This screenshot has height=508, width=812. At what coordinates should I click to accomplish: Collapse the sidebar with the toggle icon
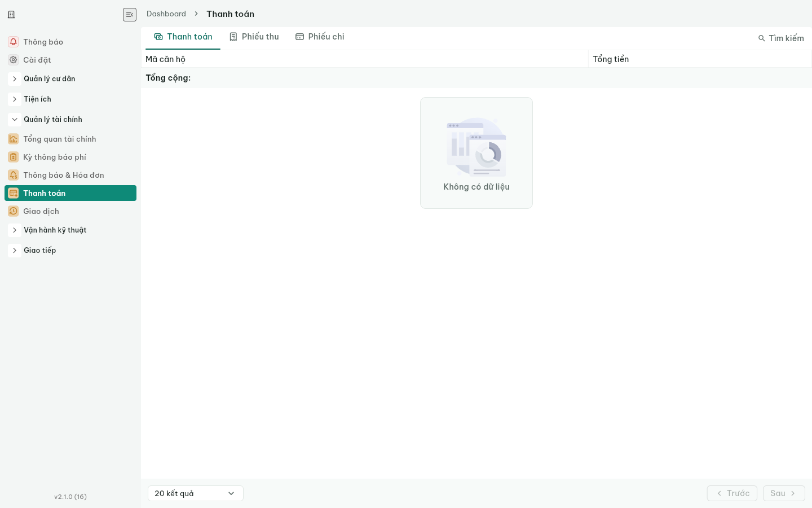coord(130,15)
